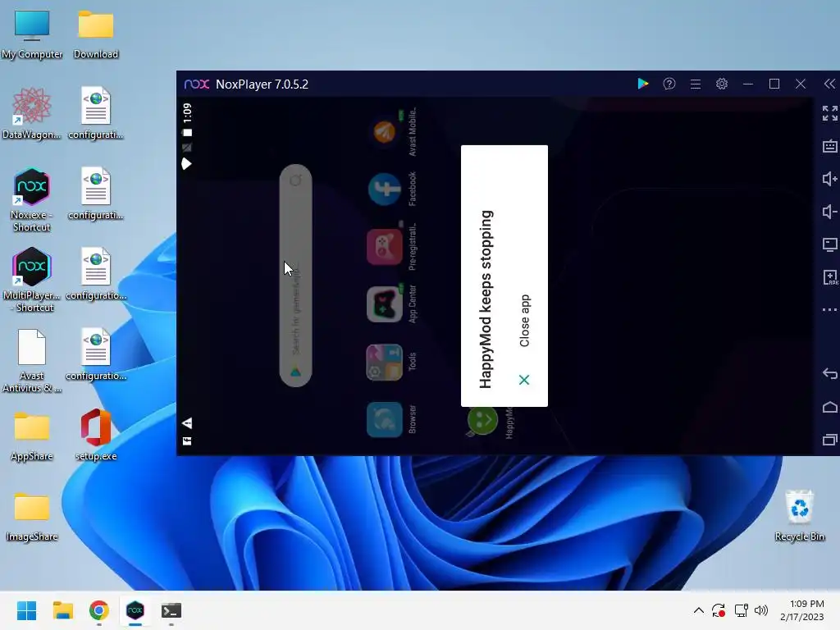The image size is (840, 630).
Task: Click the Android back button in Nox sidebar
Action: [830, 373]
